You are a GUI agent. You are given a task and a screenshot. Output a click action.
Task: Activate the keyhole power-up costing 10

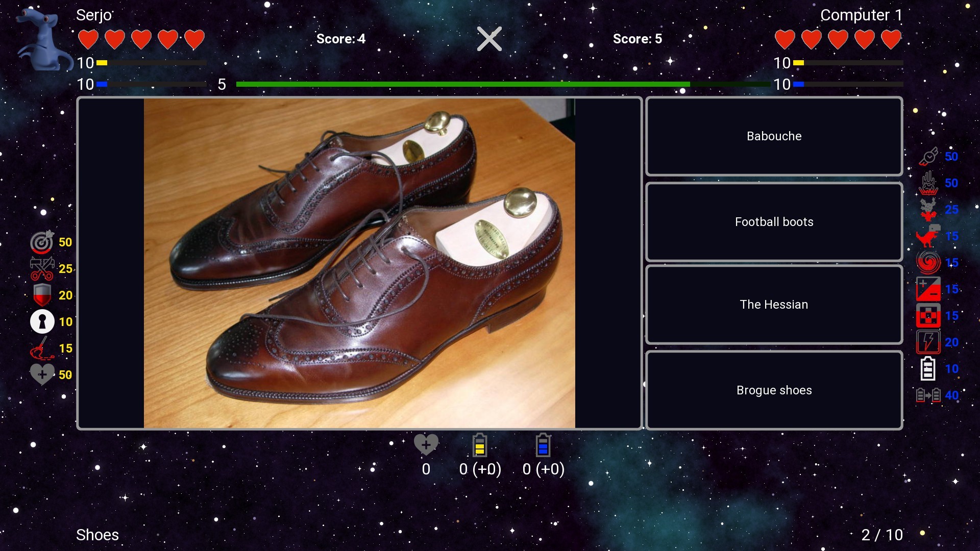click(43, 321)
